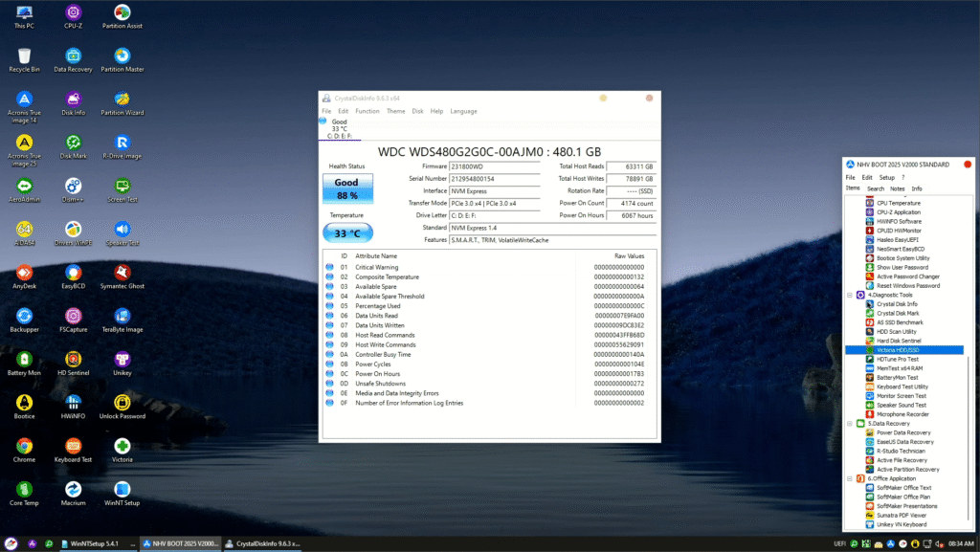Open the Theme menu in CrystalDiskInfo

coord(395,111)
